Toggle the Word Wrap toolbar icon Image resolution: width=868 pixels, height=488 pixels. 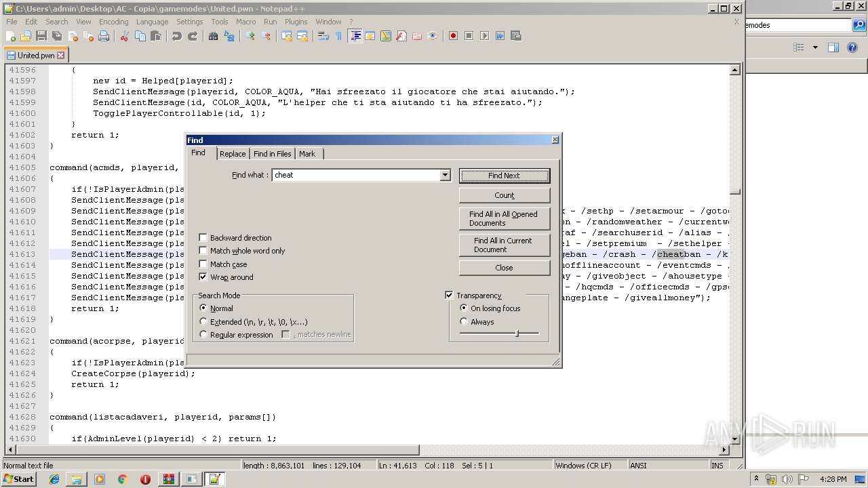coord(323,36)
